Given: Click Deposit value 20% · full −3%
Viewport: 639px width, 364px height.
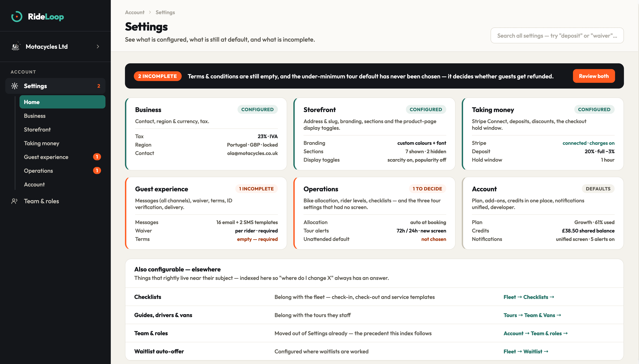Looking at the screenshot, I should [x=600, y=151].
